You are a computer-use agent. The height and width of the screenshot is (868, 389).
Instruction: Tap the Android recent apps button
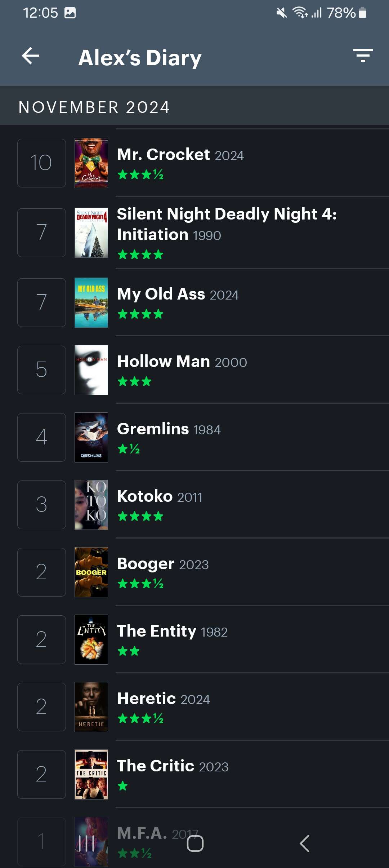pyautogui.click(x=86, y=843)
